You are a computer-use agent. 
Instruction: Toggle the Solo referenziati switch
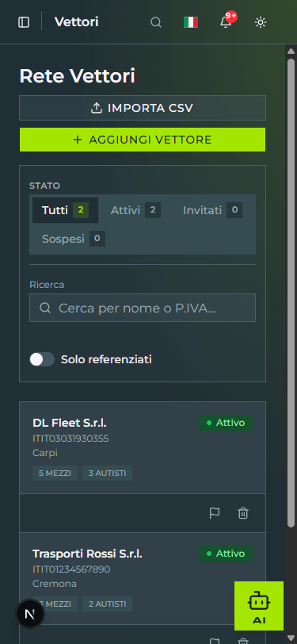click(x=42, y=359)
